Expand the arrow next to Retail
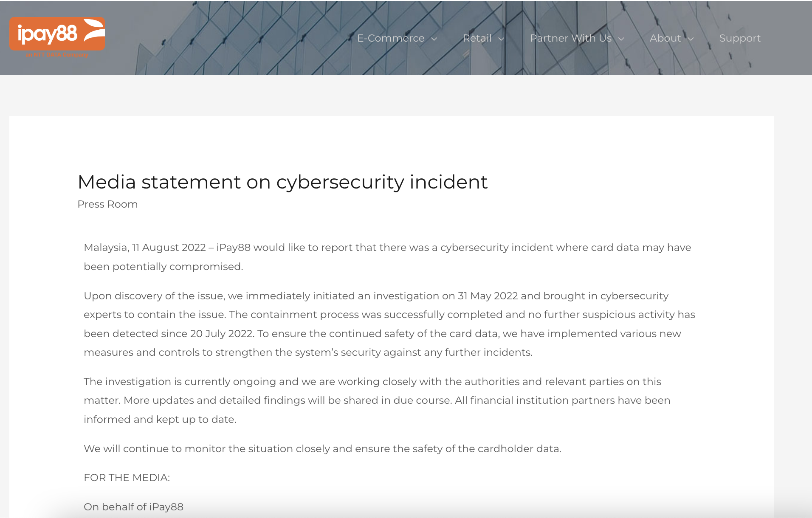The height and width of the screenshot is (518, 812). click(x=501, y=39)
